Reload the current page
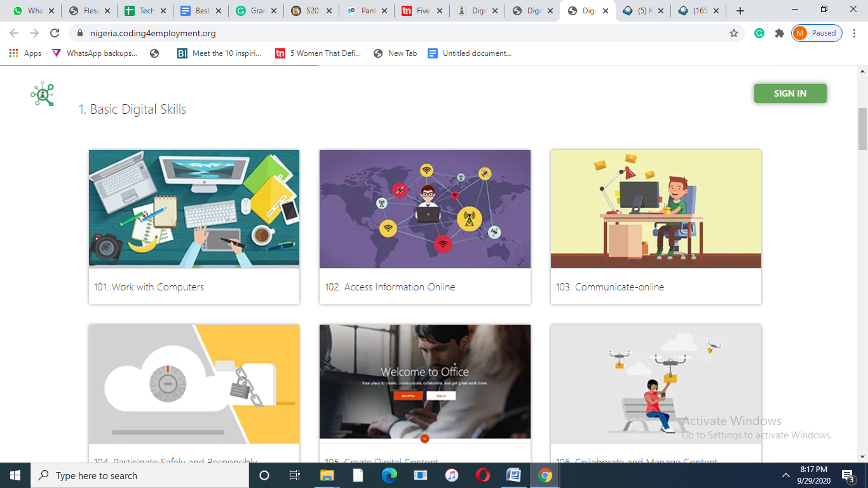 [55, 33]
